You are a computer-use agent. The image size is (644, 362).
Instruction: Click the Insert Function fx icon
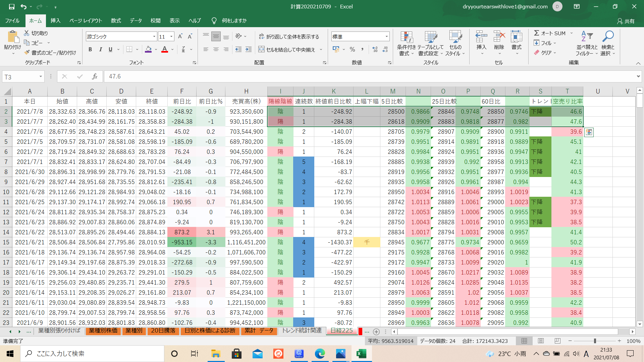pos(95,76)
